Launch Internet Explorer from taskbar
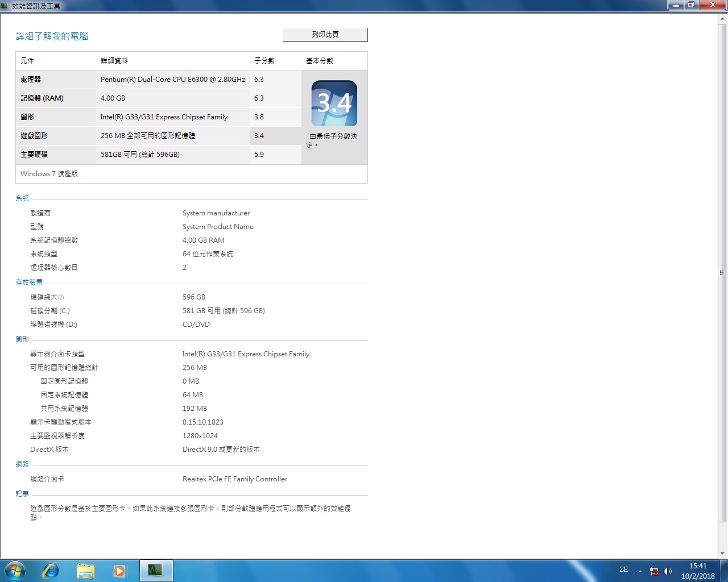 51,571
